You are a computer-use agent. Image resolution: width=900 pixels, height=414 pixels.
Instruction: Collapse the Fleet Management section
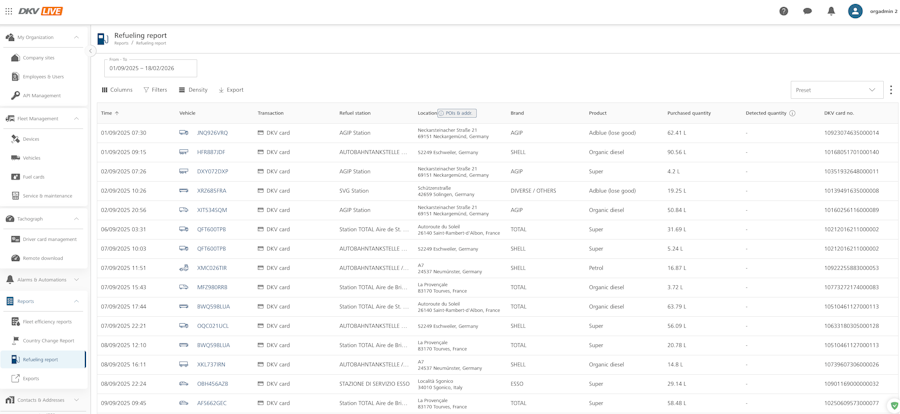[x=76, y=119]
